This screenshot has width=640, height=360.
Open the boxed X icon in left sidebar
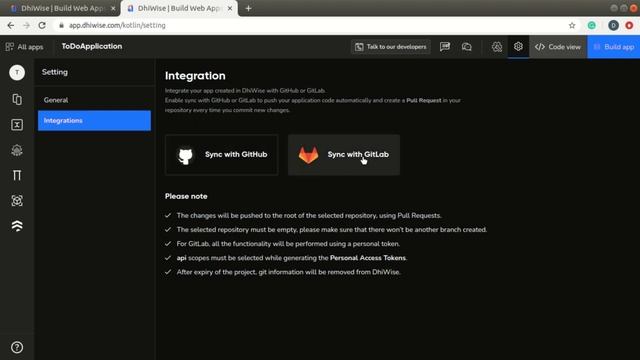pos(17,125)
